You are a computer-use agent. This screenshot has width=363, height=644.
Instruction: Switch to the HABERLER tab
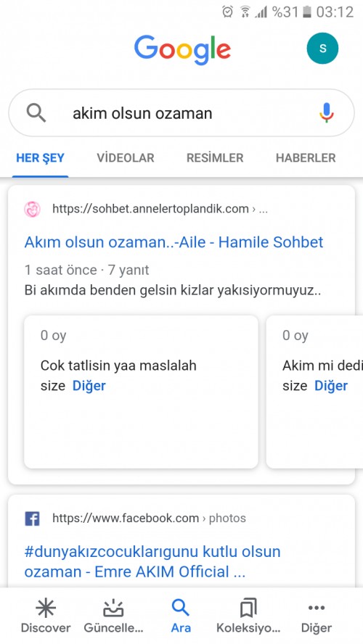tap(306, 157)
